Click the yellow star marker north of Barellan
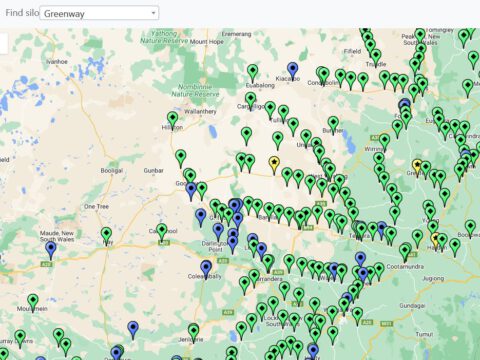The image size is (480, 360). pos(274,165)
